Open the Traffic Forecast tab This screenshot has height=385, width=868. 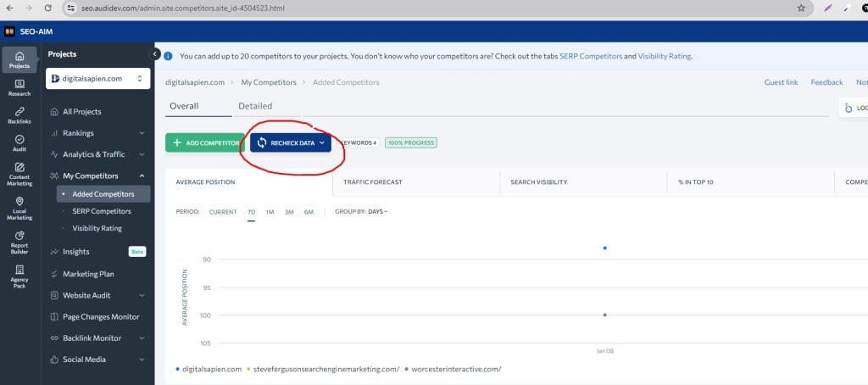coord(373,182)
